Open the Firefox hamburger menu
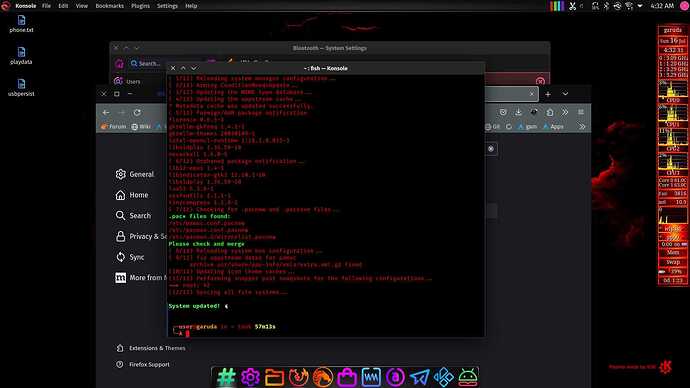This screenshot has height=388, width=690. click(581, 113)
